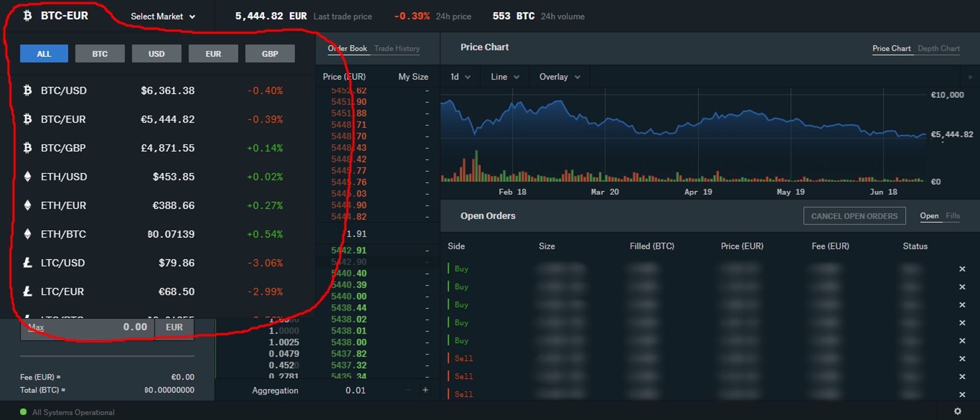Expand the Overlay dropdown
This screenshot has height=420, width=980.
pyautogui.click(x=559, y=77)
